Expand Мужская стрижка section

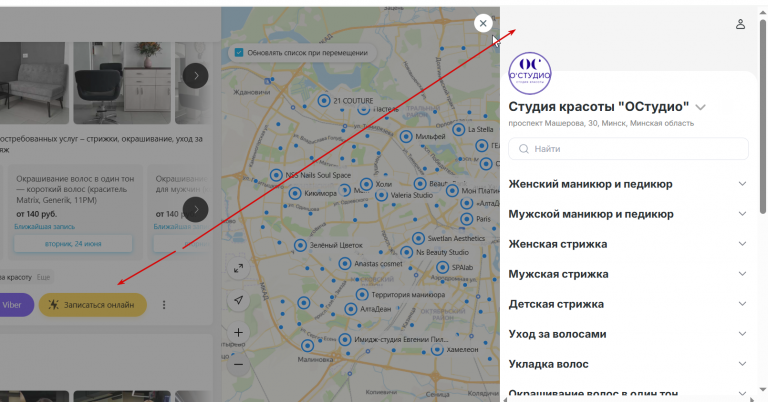628,274
